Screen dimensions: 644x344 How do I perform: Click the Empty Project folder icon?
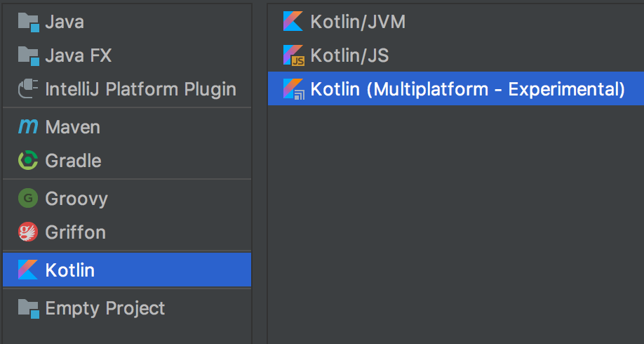point(28,308)
